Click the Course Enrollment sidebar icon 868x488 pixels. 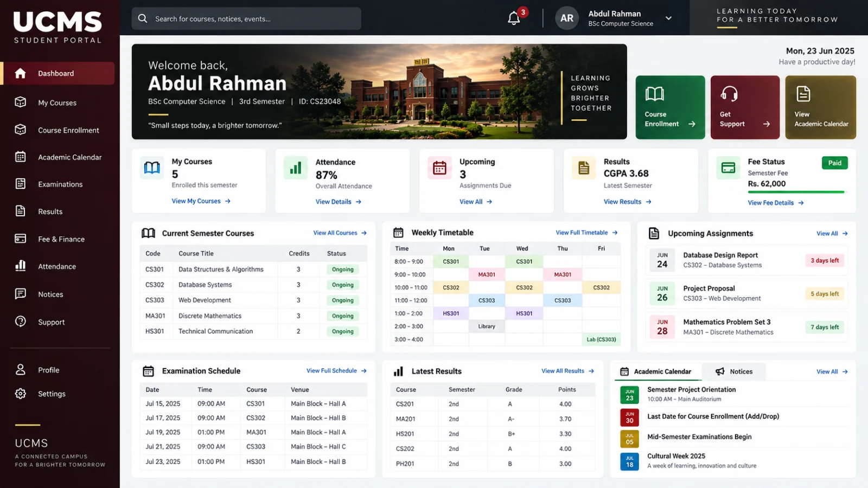(x=21, y=130)
